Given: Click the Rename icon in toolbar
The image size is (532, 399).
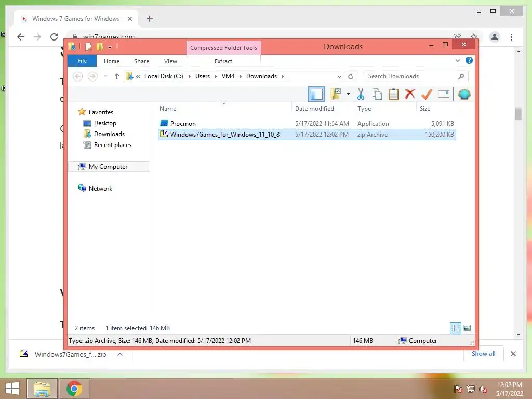Looking at the screenshot, I should click(444, 94).
